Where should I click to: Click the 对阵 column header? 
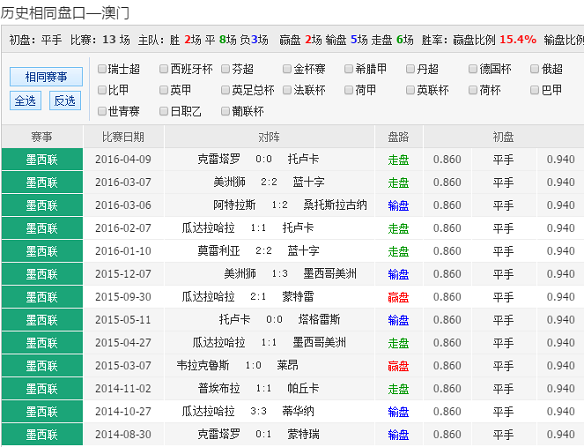click(x=269, y=137)
